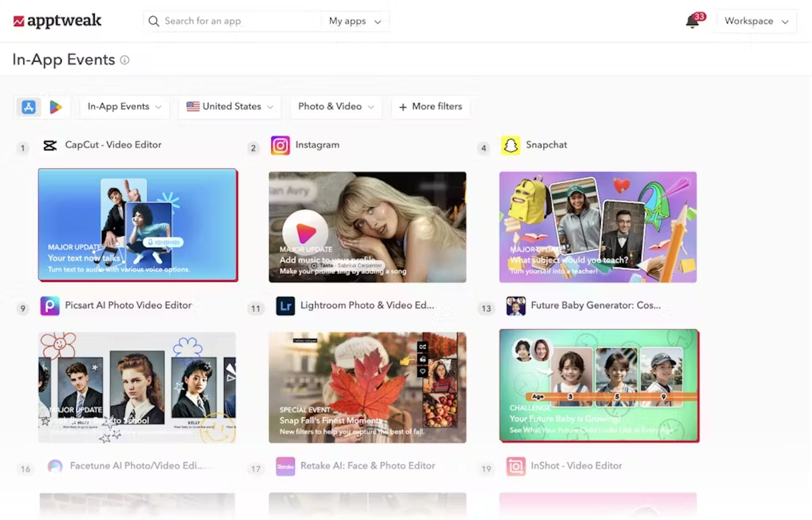Click the More filters button

pos(430,107)
